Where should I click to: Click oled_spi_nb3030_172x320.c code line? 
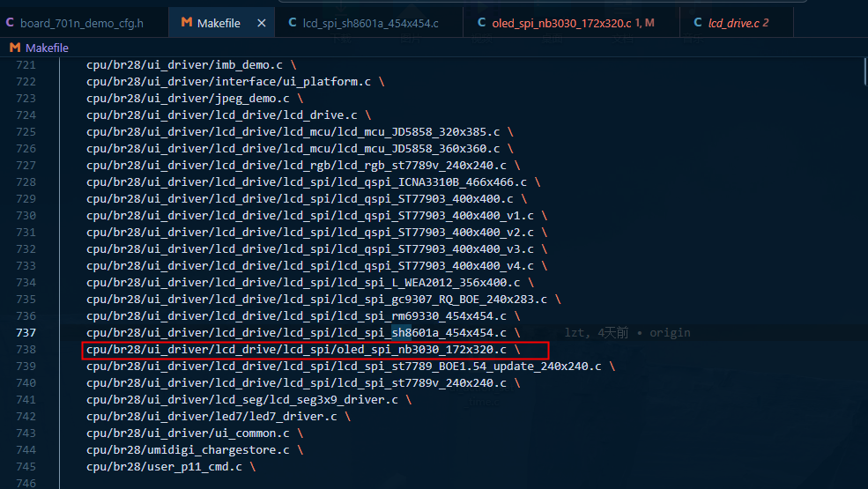tap(303, 350)
